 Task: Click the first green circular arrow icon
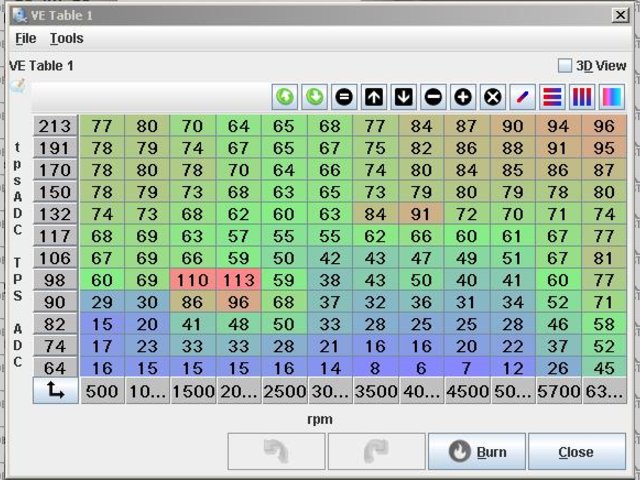tap(285, 97)
